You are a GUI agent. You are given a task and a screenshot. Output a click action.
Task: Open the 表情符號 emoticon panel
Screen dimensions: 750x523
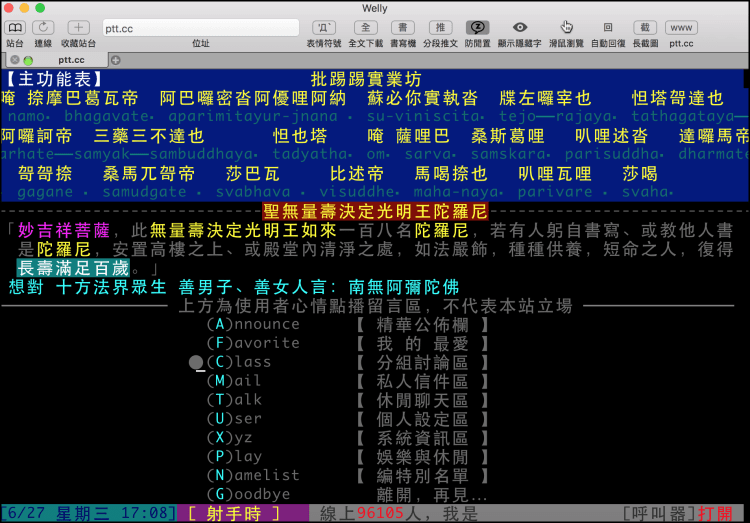324,27
